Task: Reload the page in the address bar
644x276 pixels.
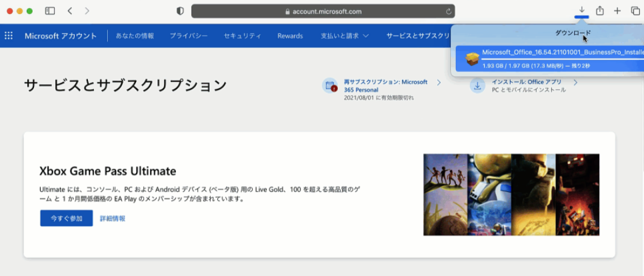Action: (x=449, y=11)
